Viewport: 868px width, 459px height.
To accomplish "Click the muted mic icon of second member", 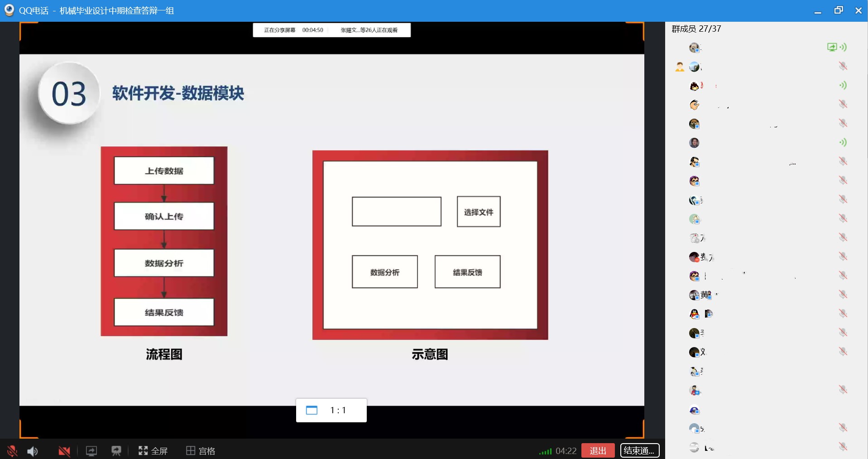I will pos(843,66).
